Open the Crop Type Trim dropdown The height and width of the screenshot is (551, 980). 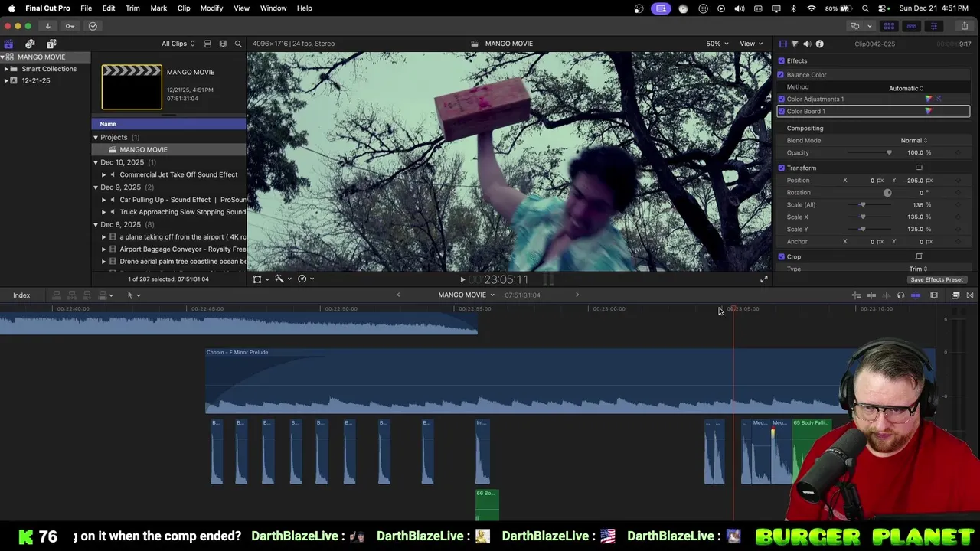(918, 269)
